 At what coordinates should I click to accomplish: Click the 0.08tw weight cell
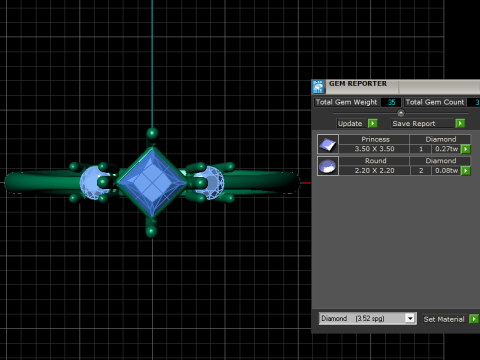(x=446, y=171)
